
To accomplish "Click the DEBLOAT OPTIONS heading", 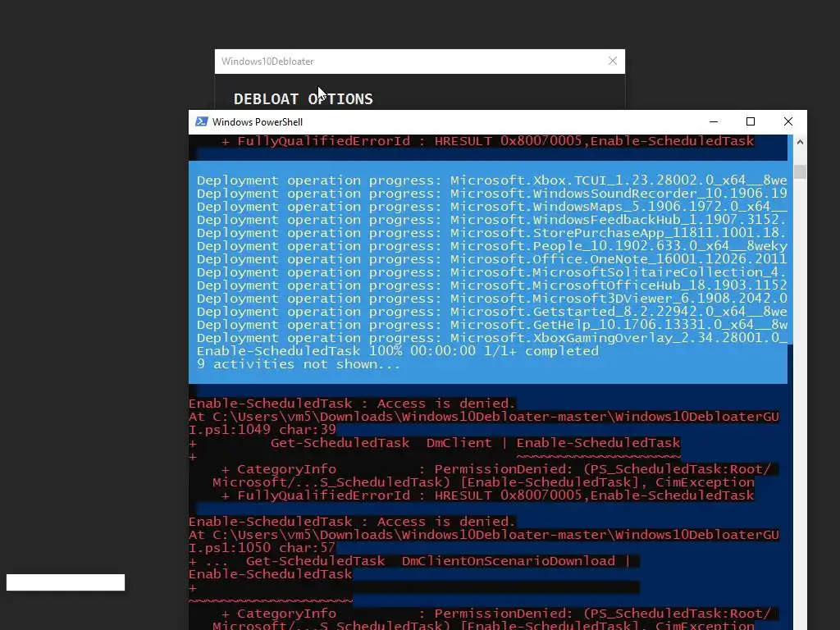I will [304, 99].
